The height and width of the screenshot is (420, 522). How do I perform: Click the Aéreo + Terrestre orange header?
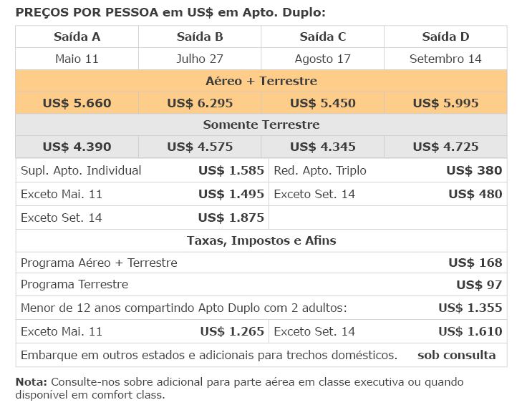(x=261, y=81)
